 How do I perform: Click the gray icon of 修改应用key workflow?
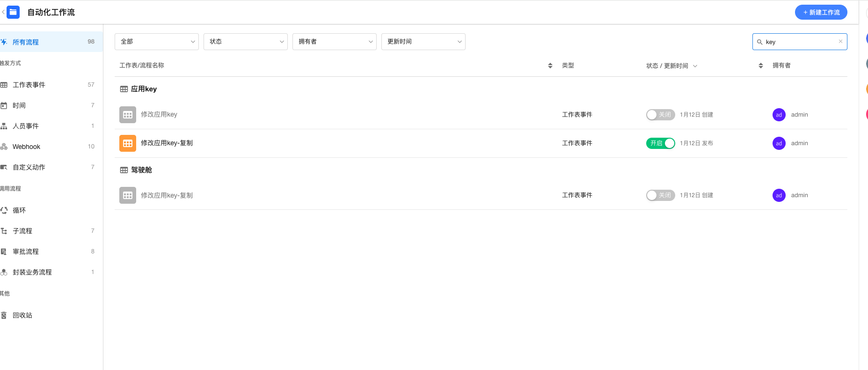click(x=127, y=115)
